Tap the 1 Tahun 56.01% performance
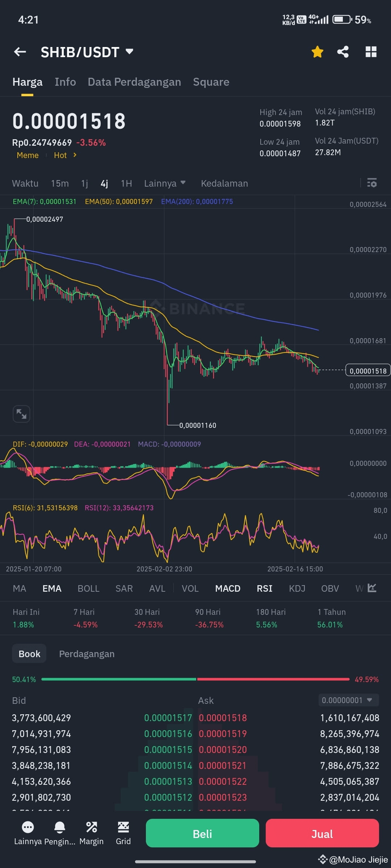 click(331, 618)
